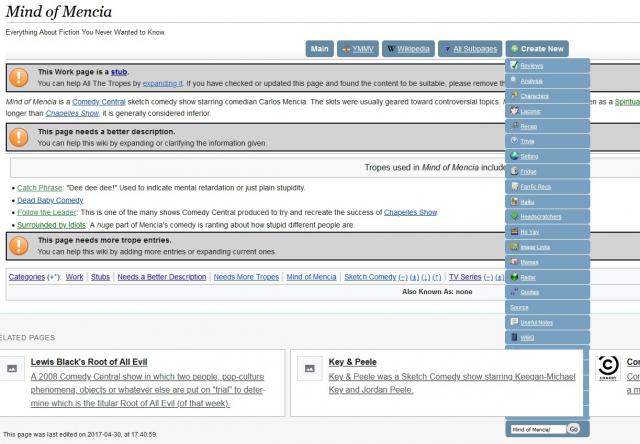The height and width of the screenshot is (444, 640).
Task: Open the Laconic subpage option
Action: click(531, 111)
